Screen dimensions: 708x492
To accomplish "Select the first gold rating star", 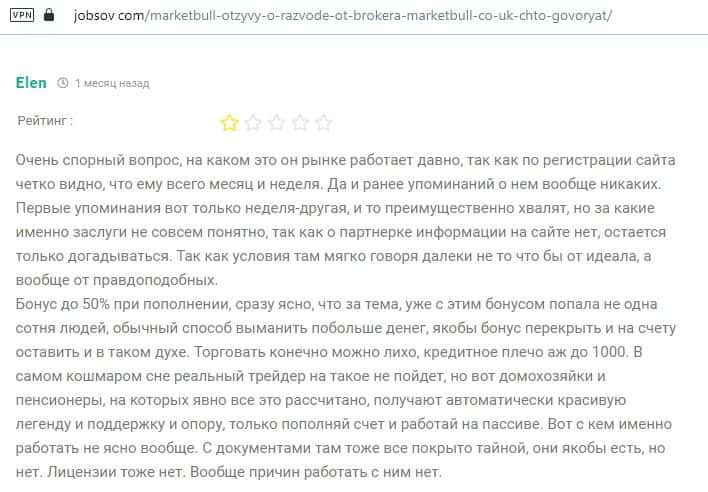I will (x=229, y=123).
